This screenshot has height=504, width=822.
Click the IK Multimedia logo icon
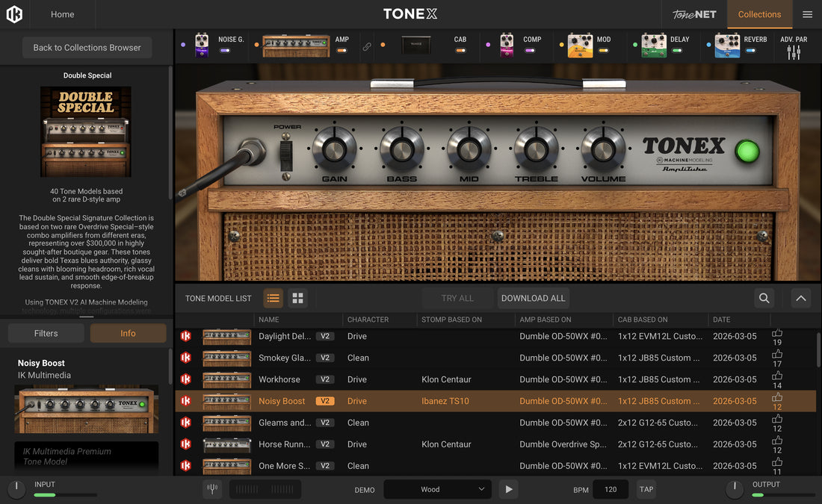[14, 14]
